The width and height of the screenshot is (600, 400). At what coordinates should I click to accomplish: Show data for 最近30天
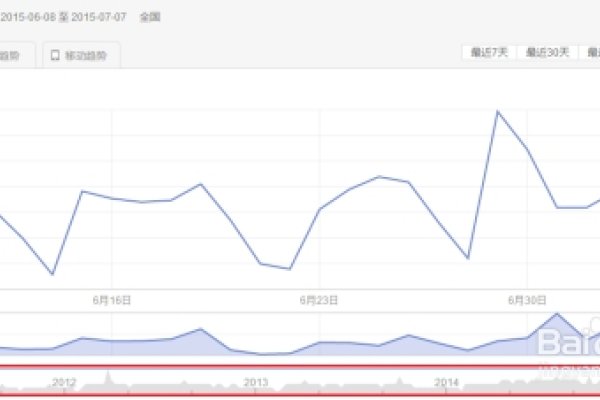coord(547,52)
